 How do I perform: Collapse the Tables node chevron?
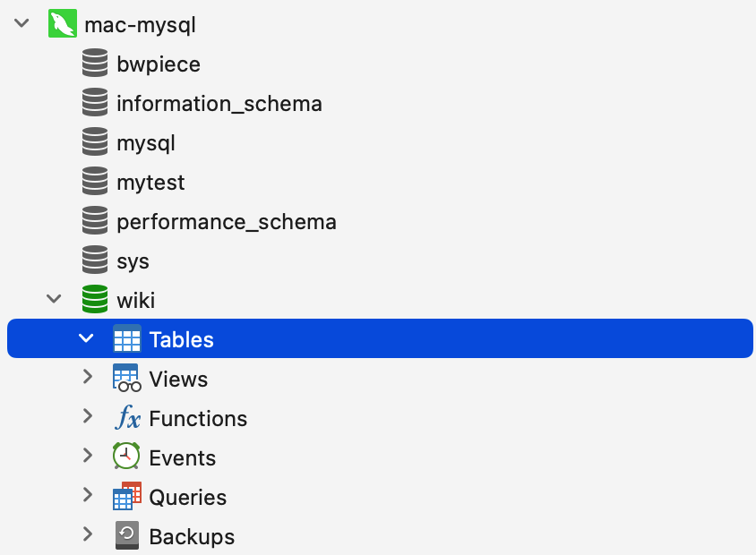click(86, 338)
